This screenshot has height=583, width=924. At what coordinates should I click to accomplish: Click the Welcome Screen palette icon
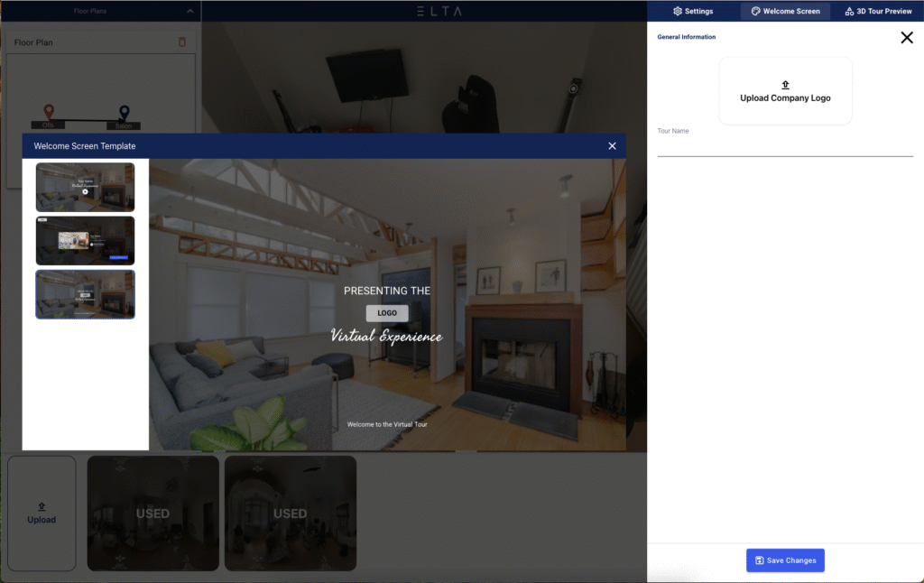coord(755,12)
